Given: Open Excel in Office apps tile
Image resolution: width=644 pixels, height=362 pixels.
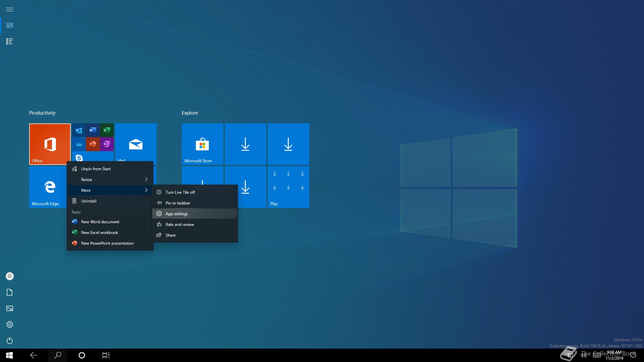Looking at the screenshot, I should (107, 130).
